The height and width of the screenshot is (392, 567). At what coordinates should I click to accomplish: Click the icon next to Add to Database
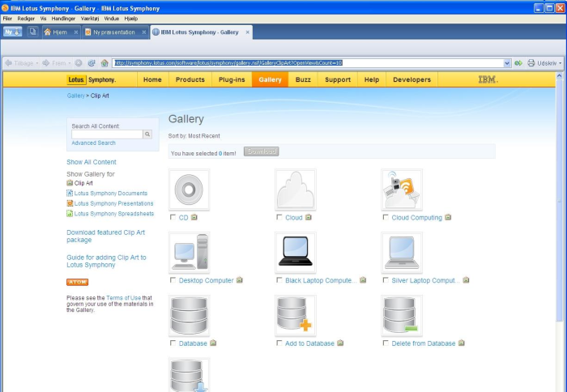(340, 343)
